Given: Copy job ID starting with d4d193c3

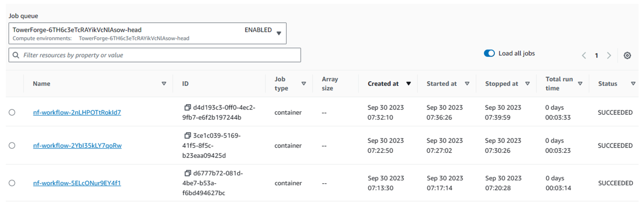Looking at the screenshot, I should (x=187, y=107).
